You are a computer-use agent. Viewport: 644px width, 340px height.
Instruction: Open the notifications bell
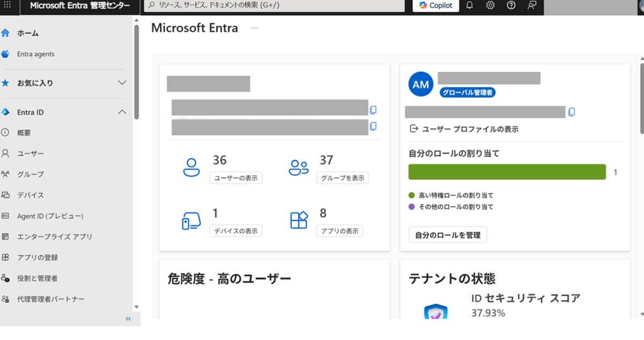click(x=470, y=5)
